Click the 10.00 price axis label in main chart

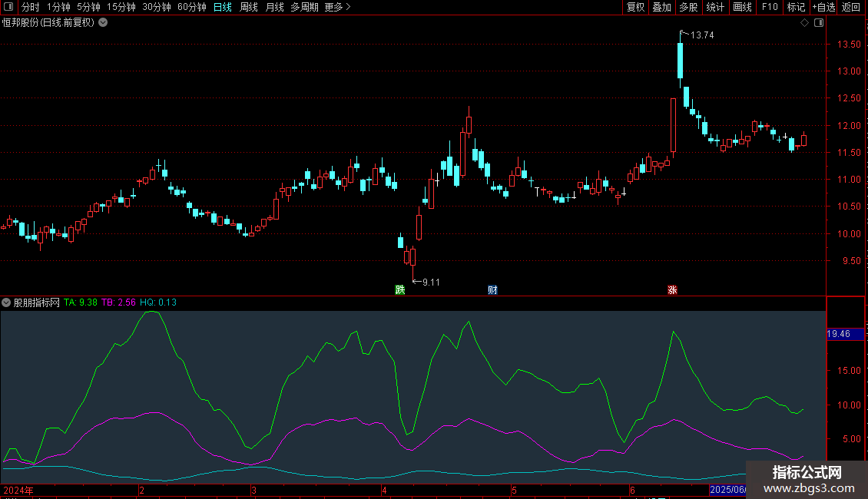pos(849,233)
